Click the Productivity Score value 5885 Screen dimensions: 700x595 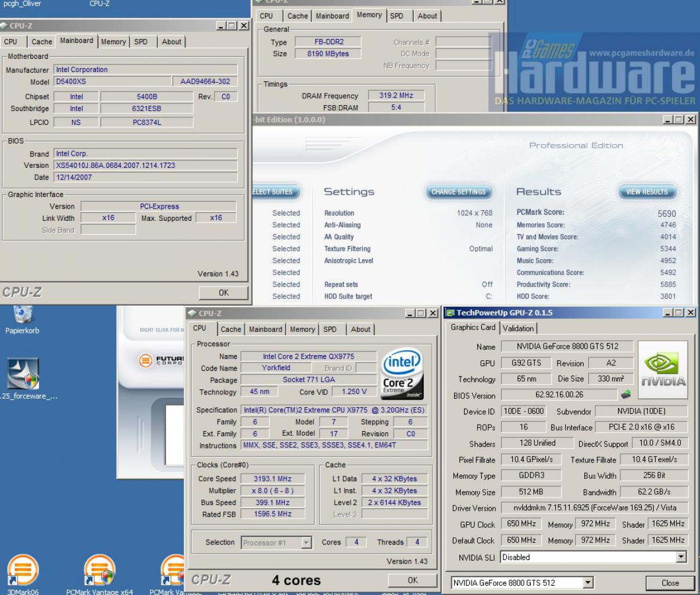668,285
